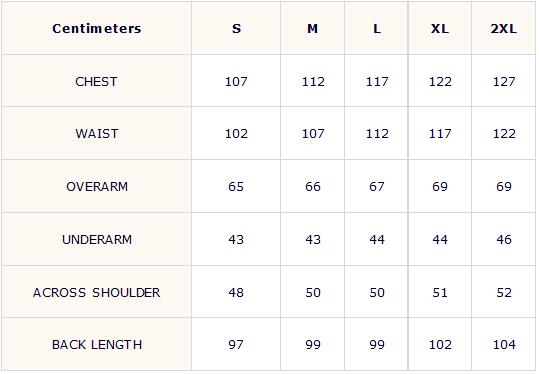
Task: Click back length value 97 for S
Action: [x=236, y=345]
